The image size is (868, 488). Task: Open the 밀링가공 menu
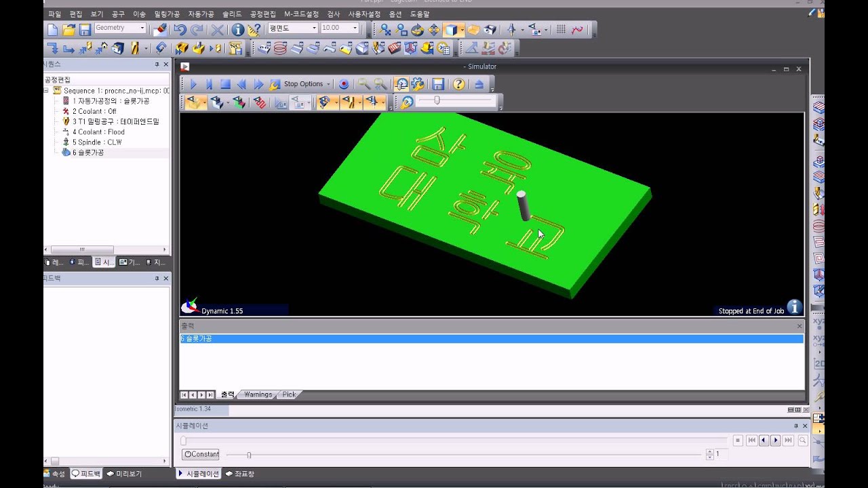167,14
